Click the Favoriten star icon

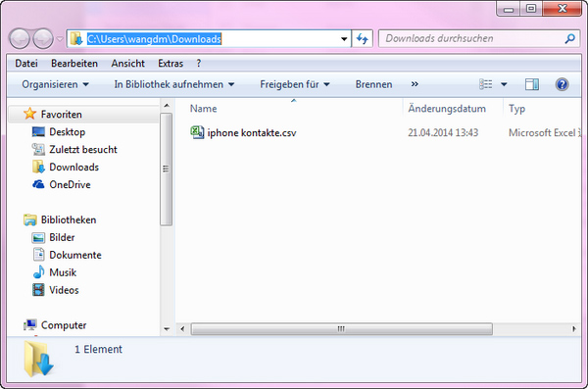(29, 114)
